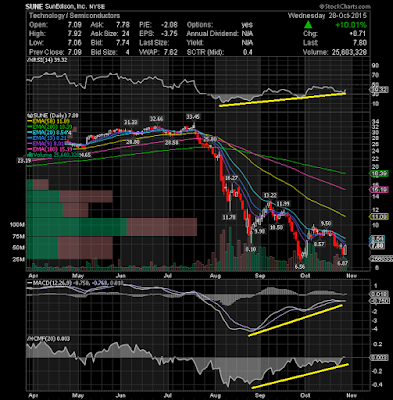The width and height of the screenshot is (393, 400).
Task: Click the SUNE (Daily) chart legend title
Action: tap(53, 115)
